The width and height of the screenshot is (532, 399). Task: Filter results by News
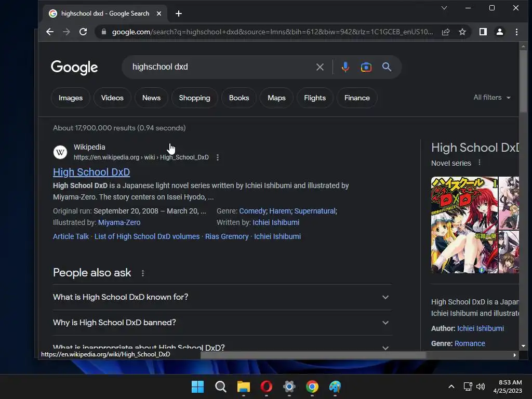tap(151, 98)
